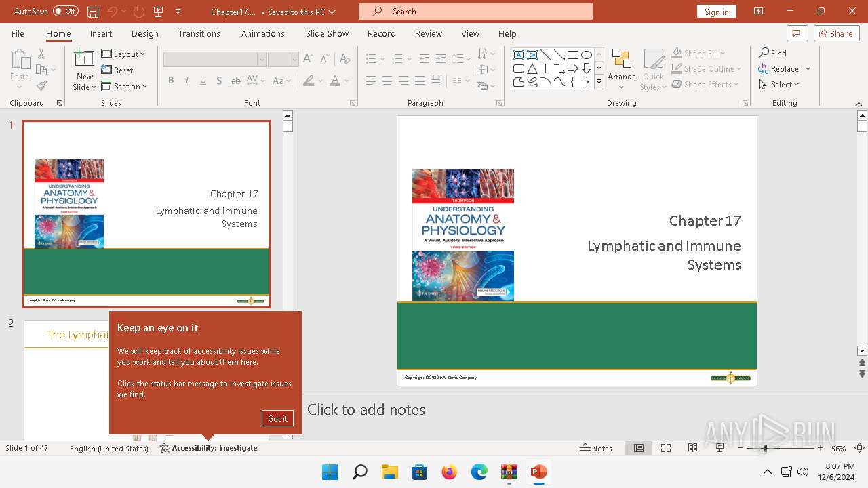The image size is (868, 488).
Task: Toggle Strikethrough formatting
Action: click(235, 81)
